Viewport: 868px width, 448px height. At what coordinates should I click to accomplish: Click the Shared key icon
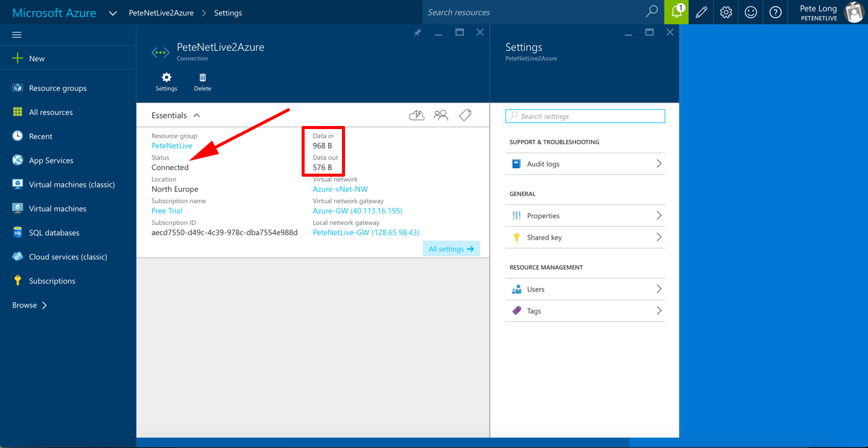pos(516,238)
